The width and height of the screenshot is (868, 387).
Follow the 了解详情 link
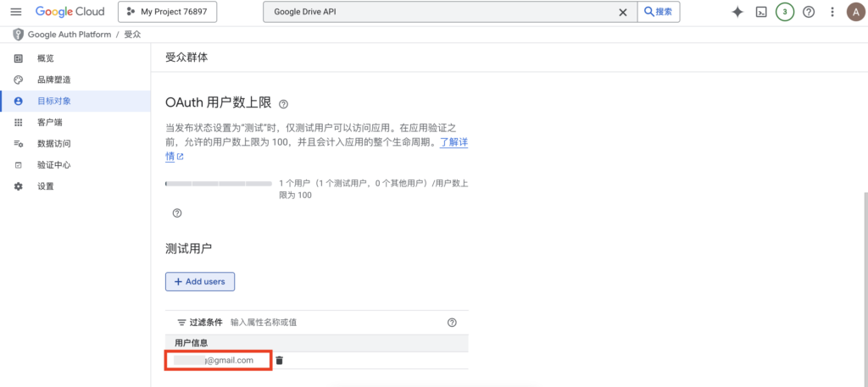[453, 142]
